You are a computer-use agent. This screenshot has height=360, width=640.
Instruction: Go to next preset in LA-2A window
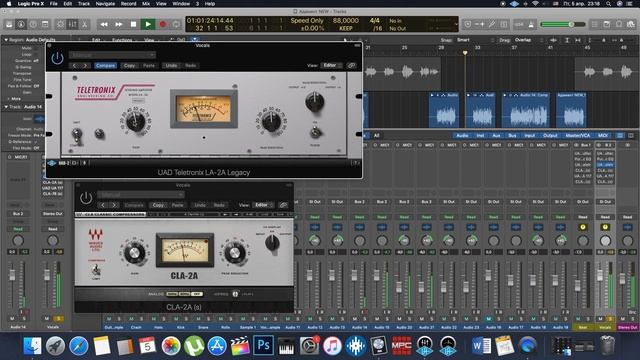point(85,65)
